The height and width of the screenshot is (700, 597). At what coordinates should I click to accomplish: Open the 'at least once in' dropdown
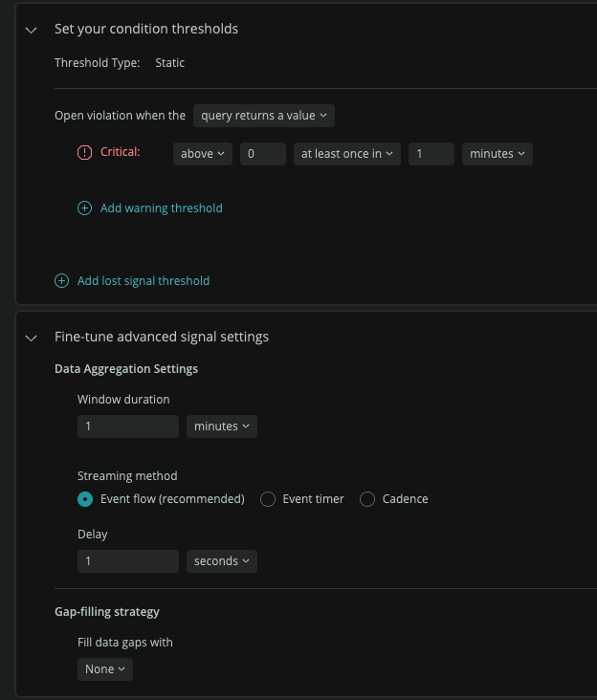tap(347, 154)
